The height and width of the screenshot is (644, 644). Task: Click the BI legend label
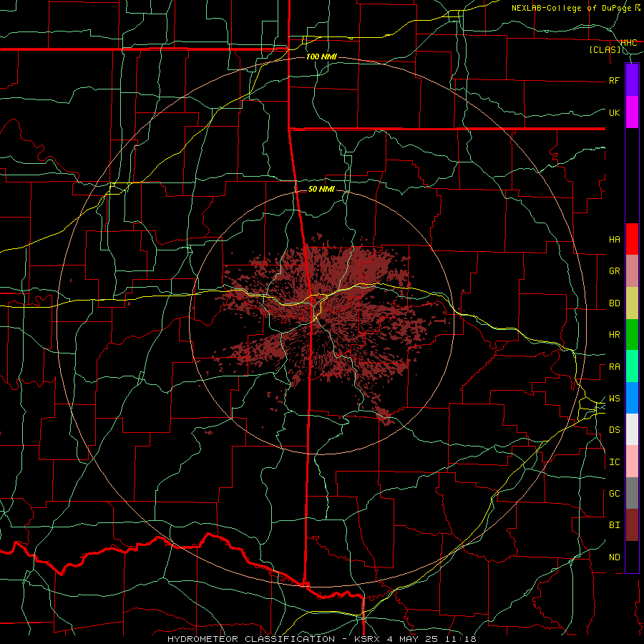click(x=614, y=525)
